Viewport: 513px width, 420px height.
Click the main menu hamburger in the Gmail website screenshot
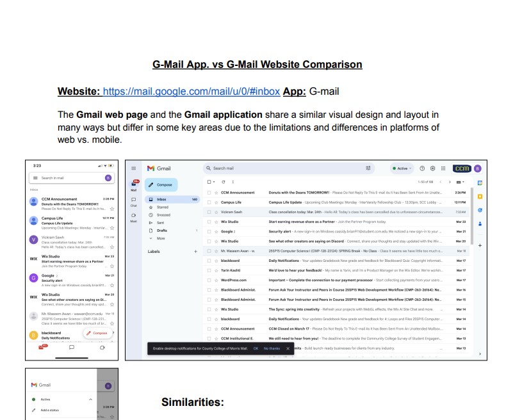point(133,168)
